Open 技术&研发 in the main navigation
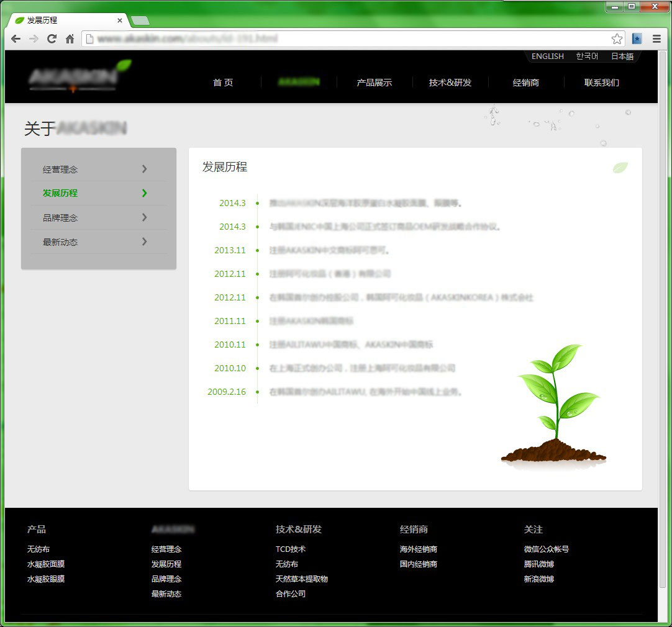The height and width of the screenshot is (627, 672). [x=450, y=82]
